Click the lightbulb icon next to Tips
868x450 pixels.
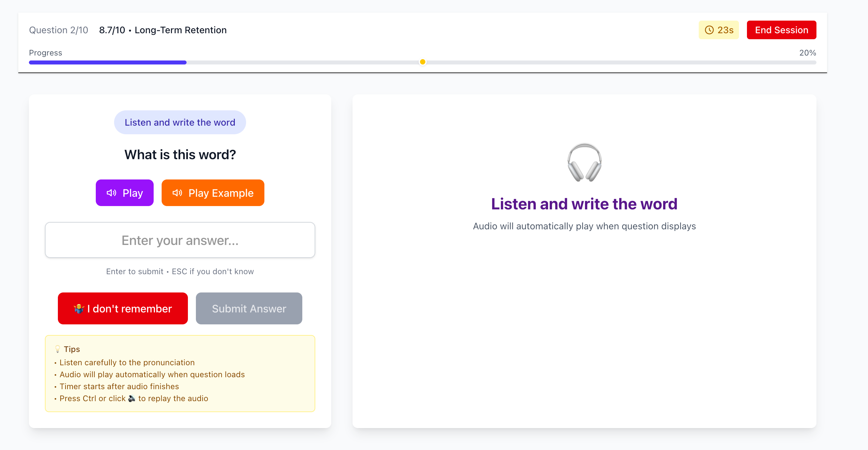pyautogui.click(x=58, y=349)
